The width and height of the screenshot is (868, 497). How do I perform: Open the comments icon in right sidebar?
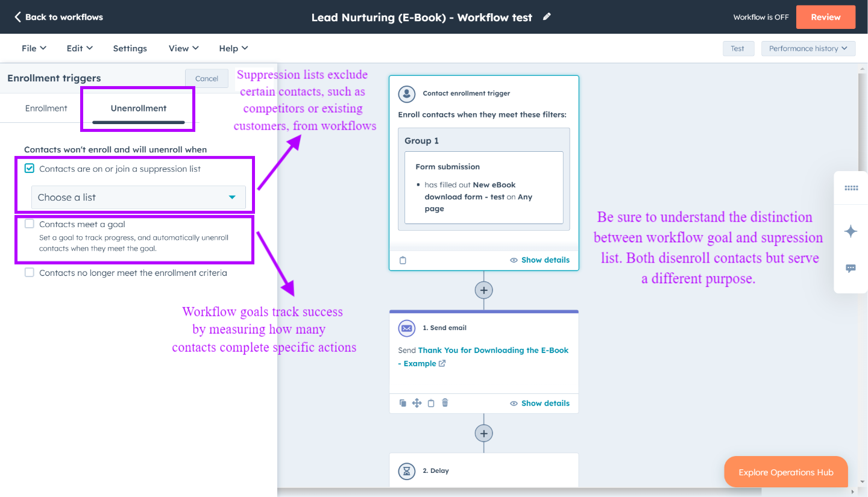pos(851,269)
